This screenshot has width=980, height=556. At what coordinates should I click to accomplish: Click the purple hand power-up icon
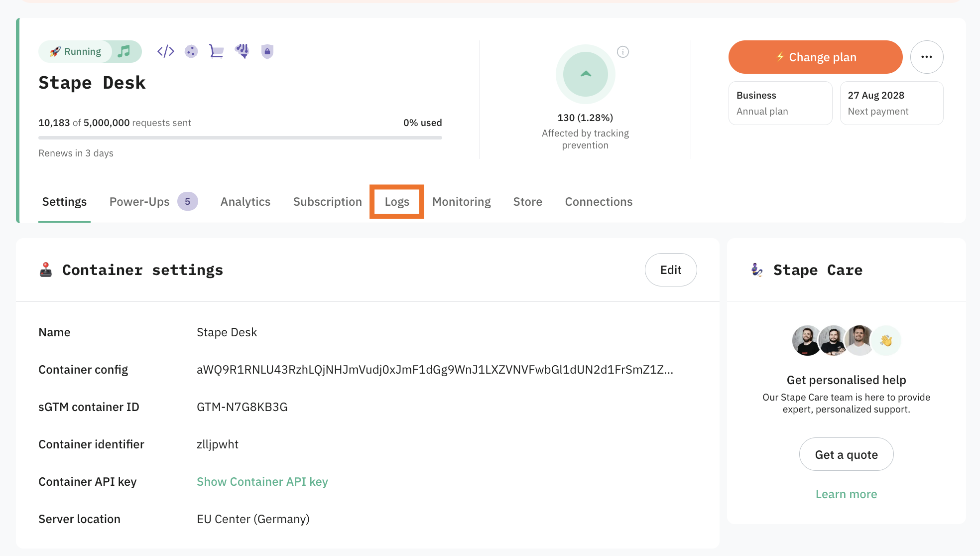pyautogui.click(x=242, y=51)
